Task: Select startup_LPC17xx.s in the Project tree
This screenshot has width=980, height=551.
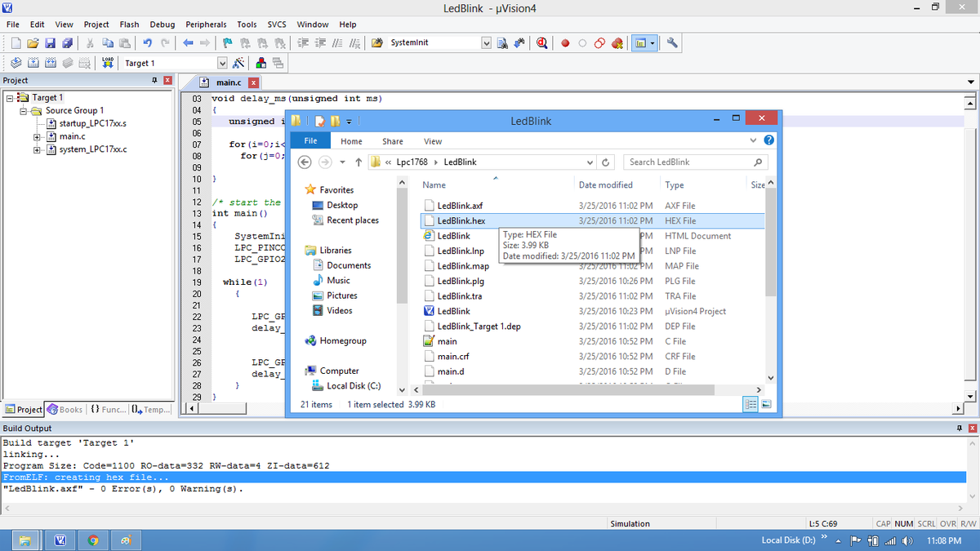Action: (93, 124)
